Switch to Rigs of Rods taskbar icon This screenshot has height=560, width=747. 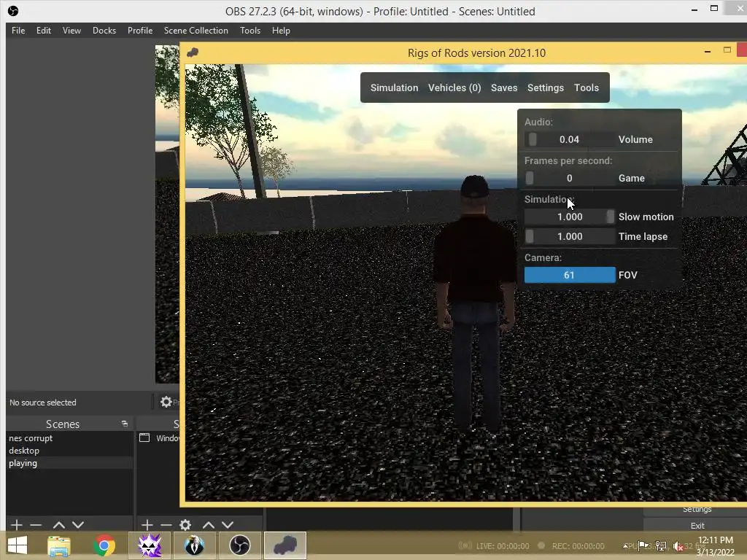pyautogui.click(x=285, y=545)
